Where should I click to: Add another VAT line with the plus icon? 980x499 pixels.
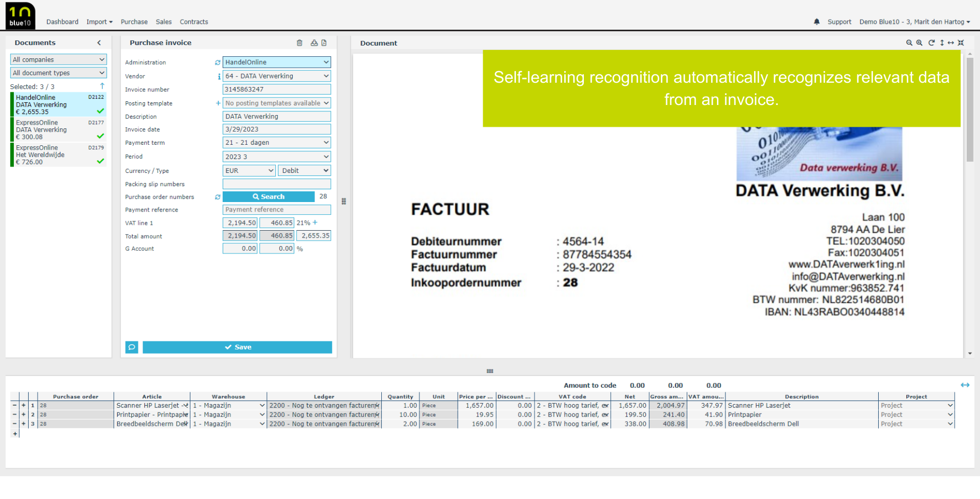tap(315, 223)
